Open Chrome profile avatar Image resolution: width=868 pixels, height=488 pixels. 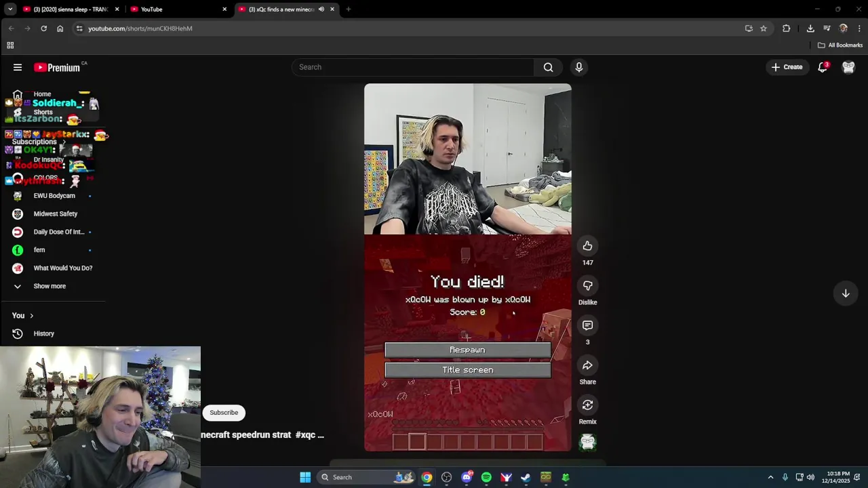(843, 28)
